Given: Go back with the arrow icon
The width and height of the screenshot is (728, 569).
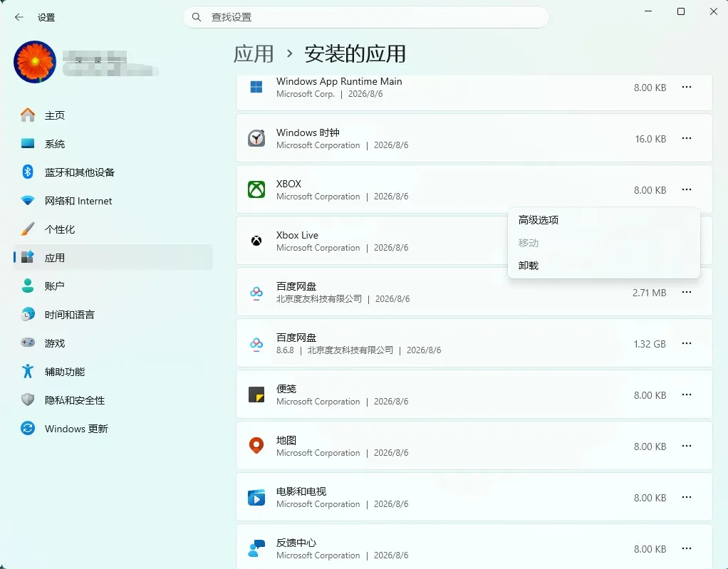Looking at the screenshot, I should tap(19, 17).
